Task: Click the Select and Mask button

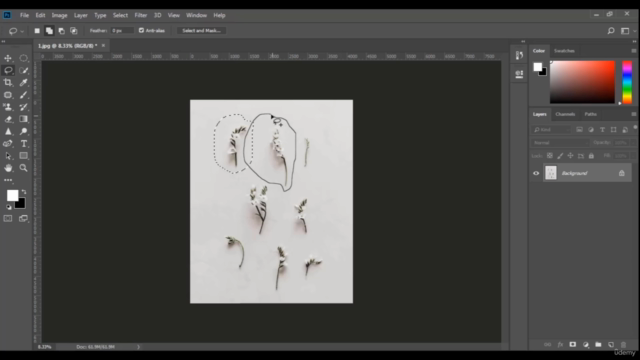Action: point(201,31)
